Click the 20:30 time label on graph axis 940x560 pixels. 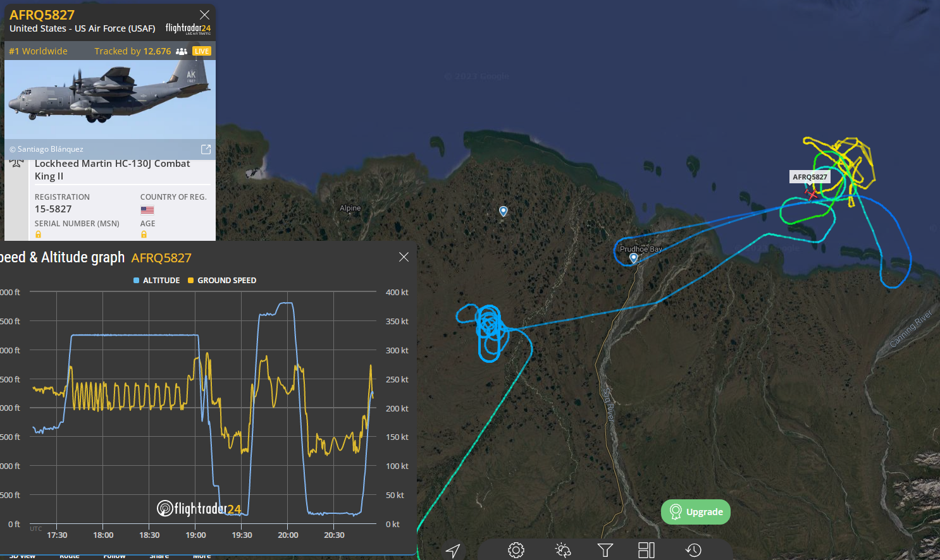[334, 535]
